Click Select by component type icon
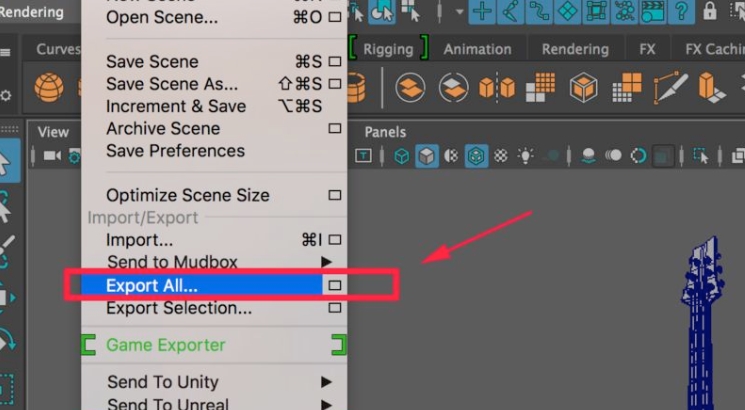 tap(411, 11)
